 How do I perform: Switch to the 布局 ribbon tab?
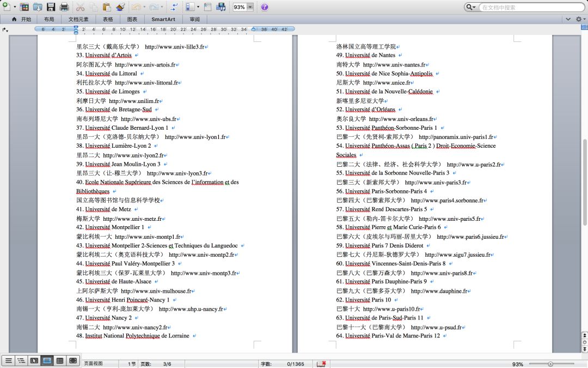click(x=49, y=19)
